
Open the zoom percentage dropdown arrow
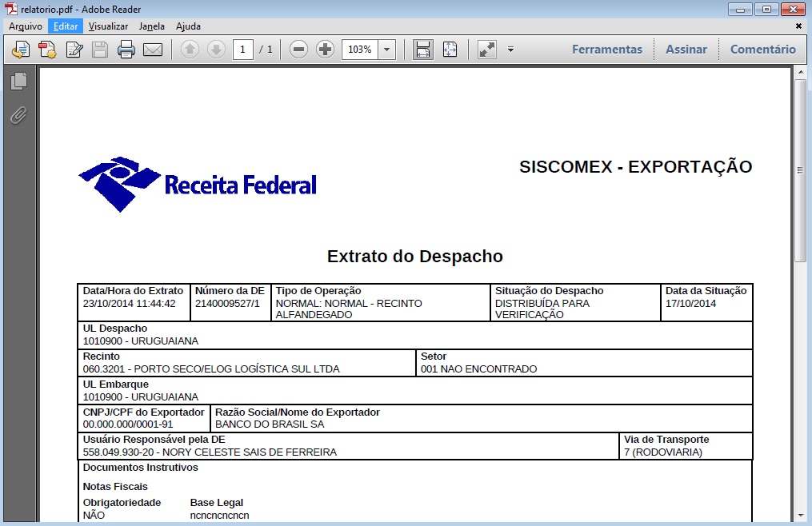tap(386, 50)
